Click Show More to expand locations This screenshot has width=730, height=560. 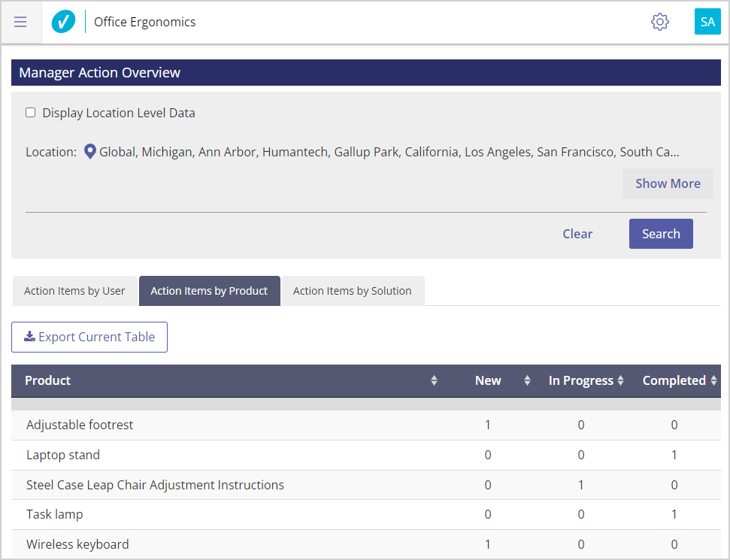pos(668,184)
